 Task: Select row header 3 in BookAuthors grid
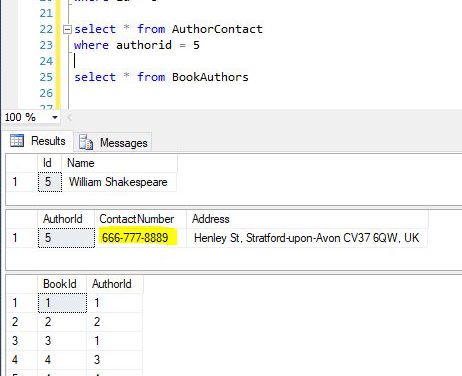[22, 341]
